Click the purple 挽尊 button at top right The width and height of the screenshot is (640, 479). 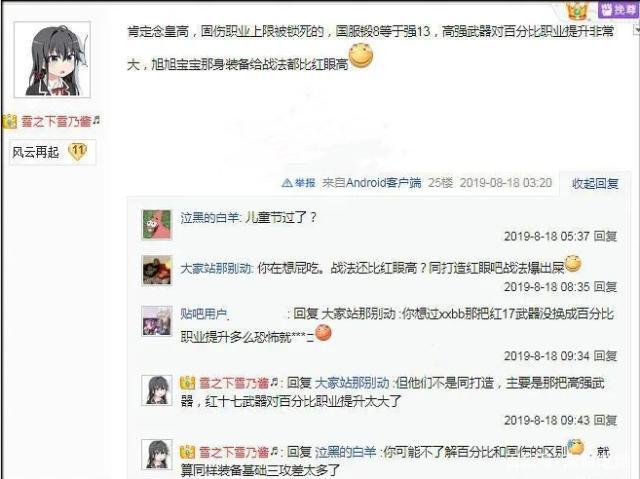618,9
